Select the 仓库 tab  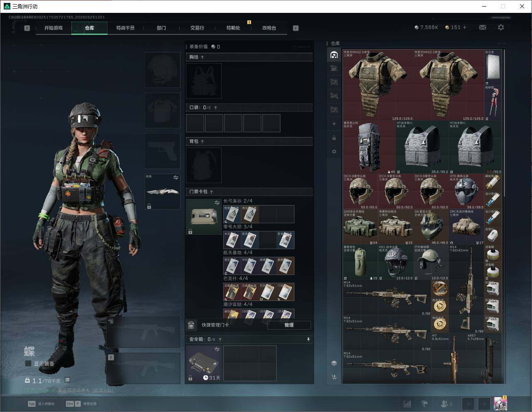point(90,28)
